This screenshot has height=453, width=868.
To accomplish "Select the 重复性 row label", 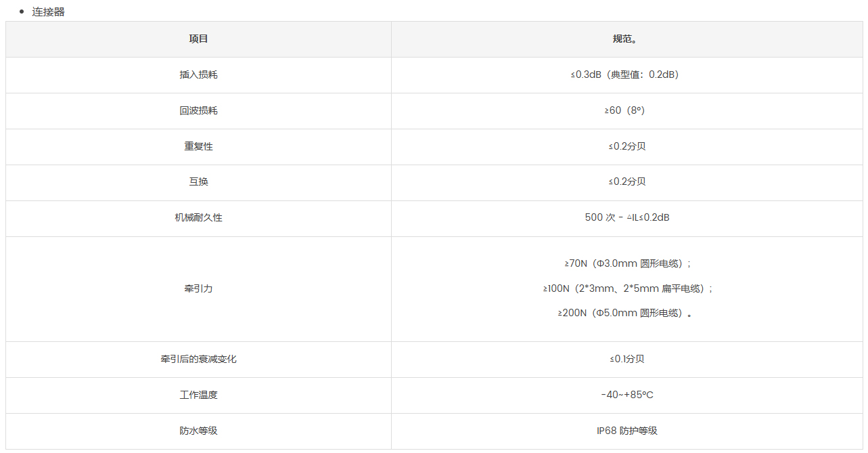I will click(198, 147).
